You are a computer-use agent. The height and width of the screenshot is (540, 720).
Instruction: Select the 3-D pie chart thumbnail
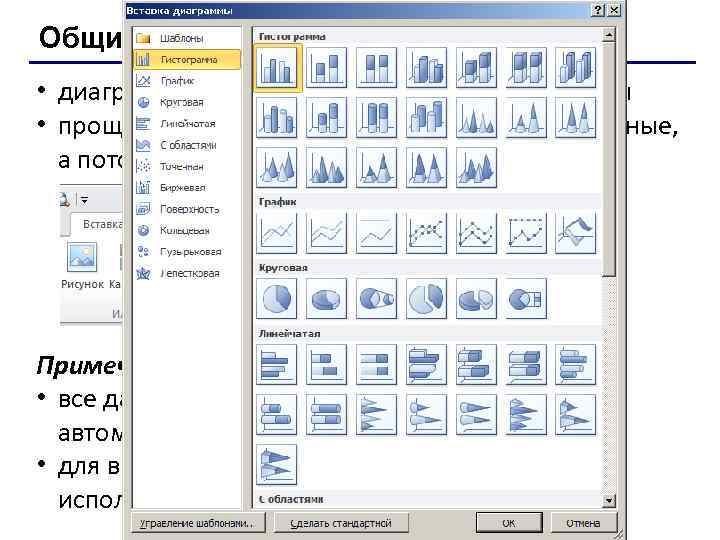[326, 299]
